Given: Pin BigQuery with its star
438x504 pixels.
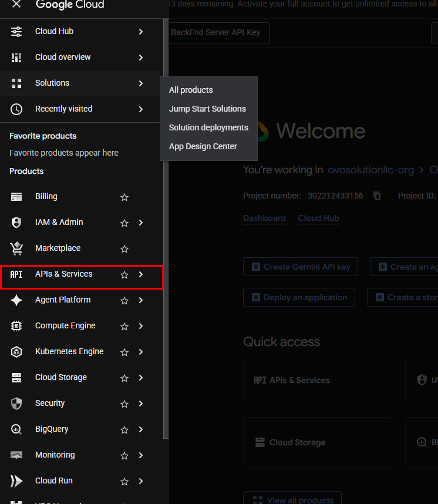Looking at the screenshot, I should [124, 430].
